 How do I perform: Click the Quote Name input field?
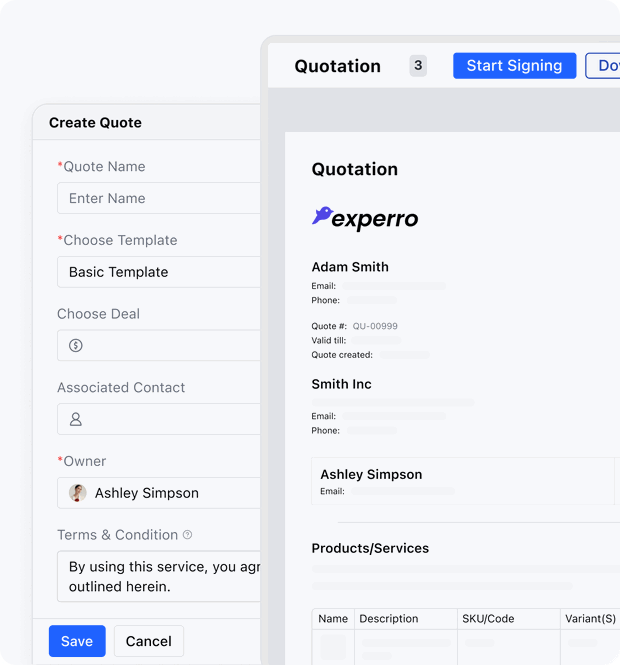(159, 198)
